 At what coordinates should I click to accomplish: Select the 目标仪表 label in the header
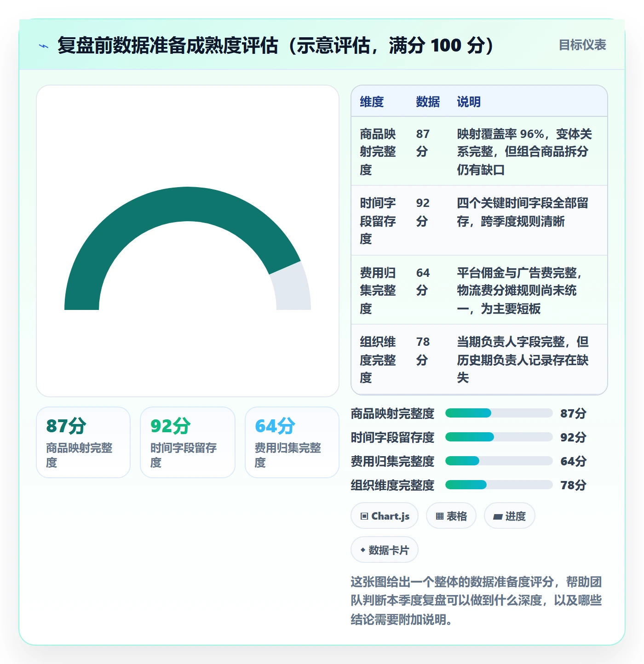pyautogui.click(x=582, y=45)
